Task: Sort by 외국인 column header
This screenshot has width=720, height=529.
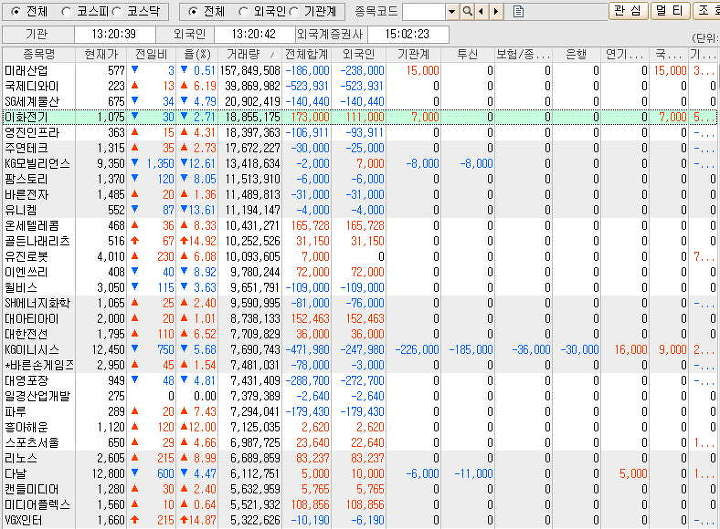Action: (x=359, y=54)
